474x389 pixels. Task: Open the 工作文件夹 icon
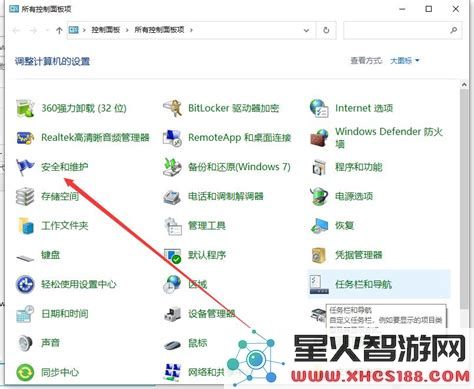click(x=26, y=226)
